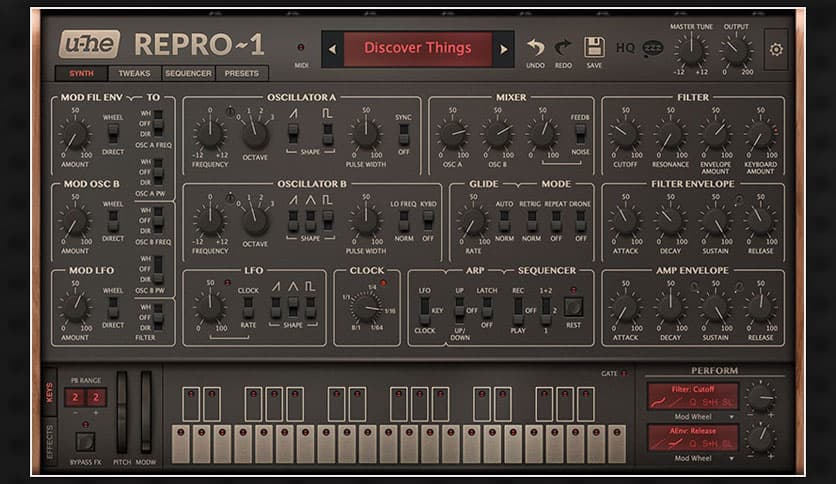836x484 pixels.
Task: Go to next preset with right arrow
Action: click(x=505, y=48)
